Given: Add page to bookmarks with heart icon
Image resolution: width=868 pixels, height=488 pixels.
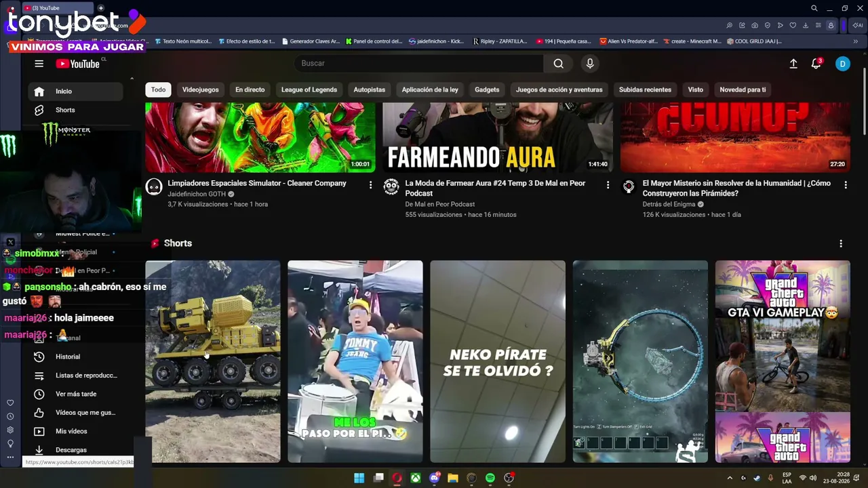Looking at the screenshot, I should pos(793,26).
